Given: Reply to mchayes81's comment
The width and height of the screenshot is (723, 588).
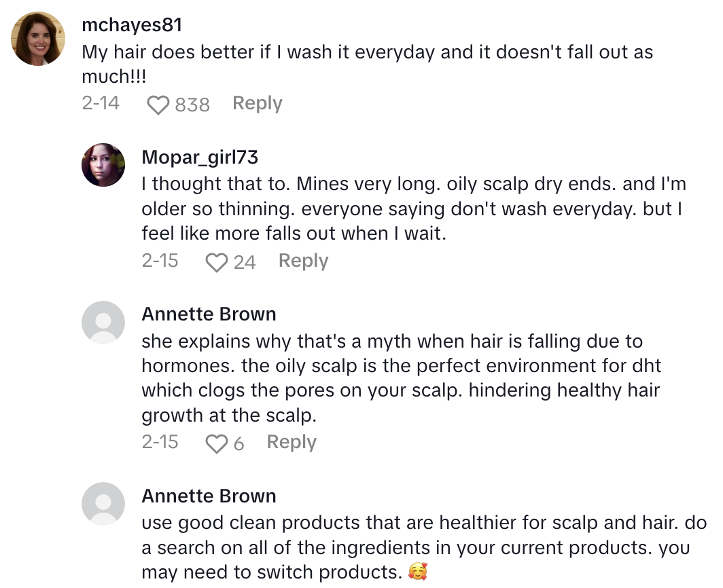Looking at the screenshot, I should [257, 103].
